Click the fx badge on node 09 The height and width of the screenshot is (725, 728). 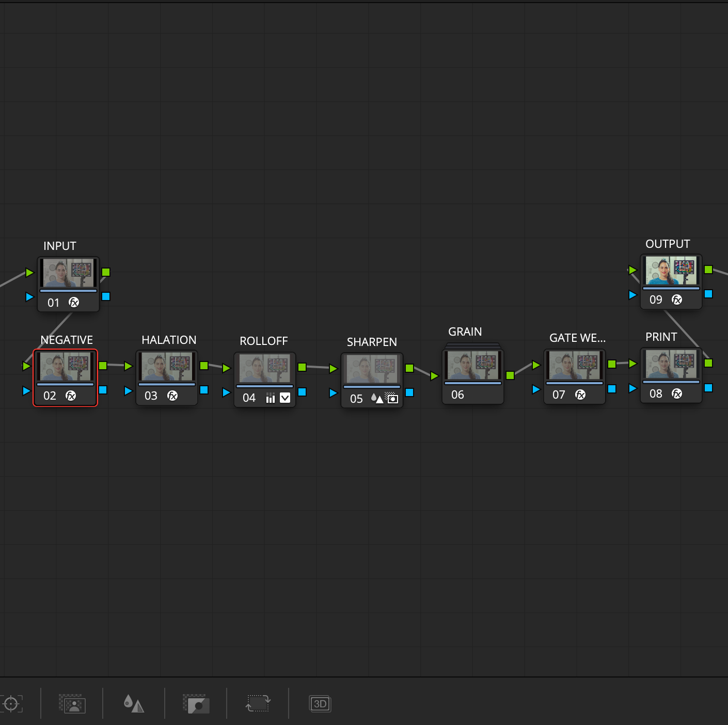[676, 300]
